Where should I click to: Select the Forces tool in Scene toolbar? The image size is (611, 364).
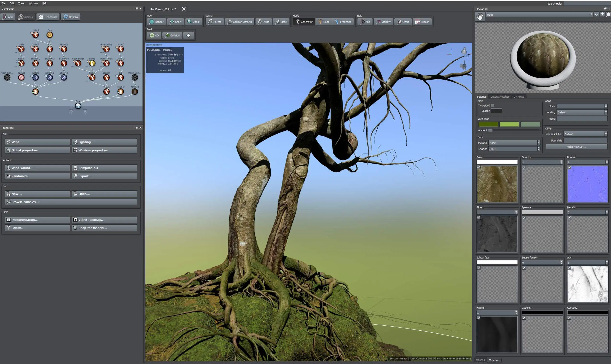tap(214, 22)
